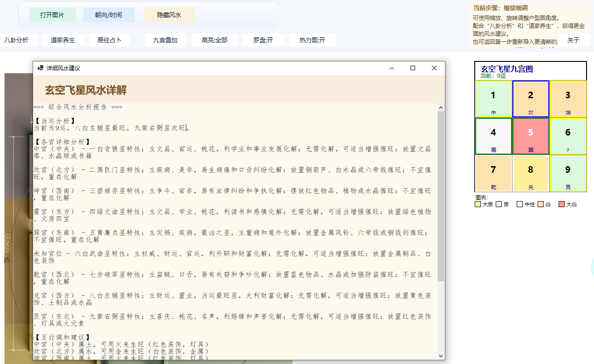Expand the 高亮:全部 selector
The image size is (594, 364).
[214, 40]
